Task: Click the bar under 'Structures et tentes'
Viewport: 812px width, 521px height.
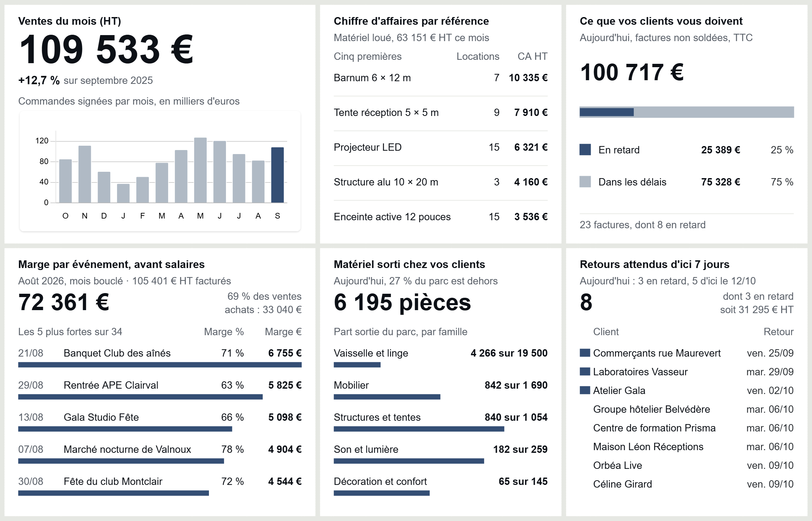Action: (419, 429)
